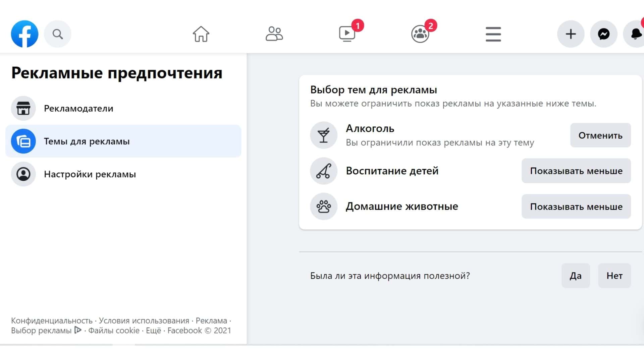Screen dimensions: 644x362
Task: Click Темы для рекламы sidebar item
Action: coord(123,141)
